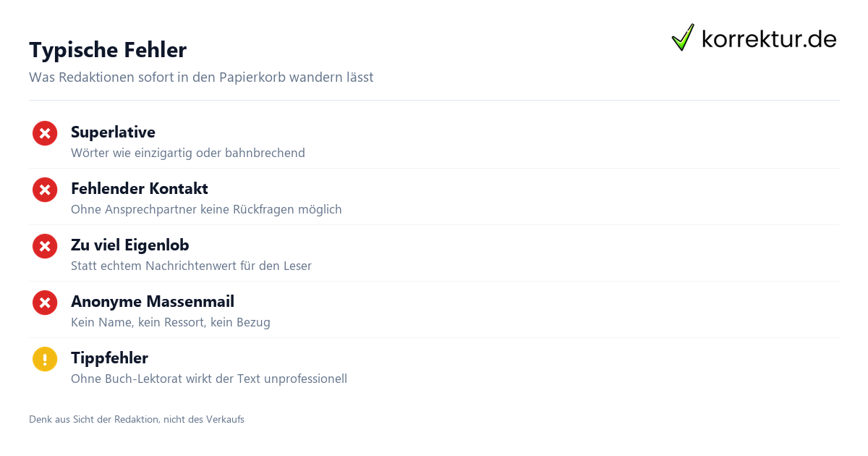Image resolution: width=868 pixels, height=456 pixels.
Task: Select the Anonyme Massenmail heading
Action: (153, 301)
